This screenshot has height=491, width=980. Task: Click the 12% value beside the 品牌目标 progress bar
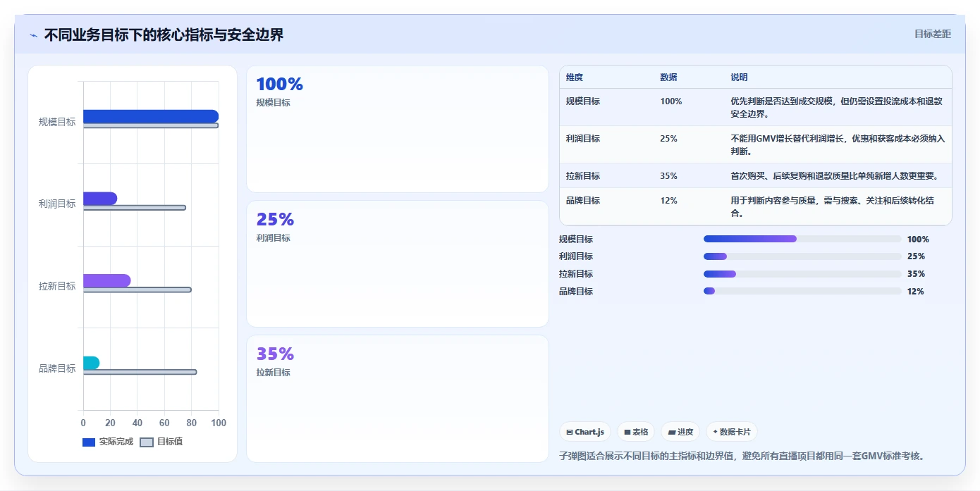pyautogui.click(x=916, y=292)
